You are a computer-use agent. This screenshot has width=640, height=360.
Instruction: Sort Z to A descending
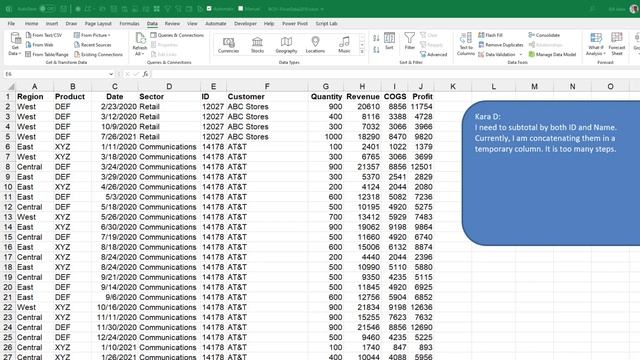[x=376, y=50]
